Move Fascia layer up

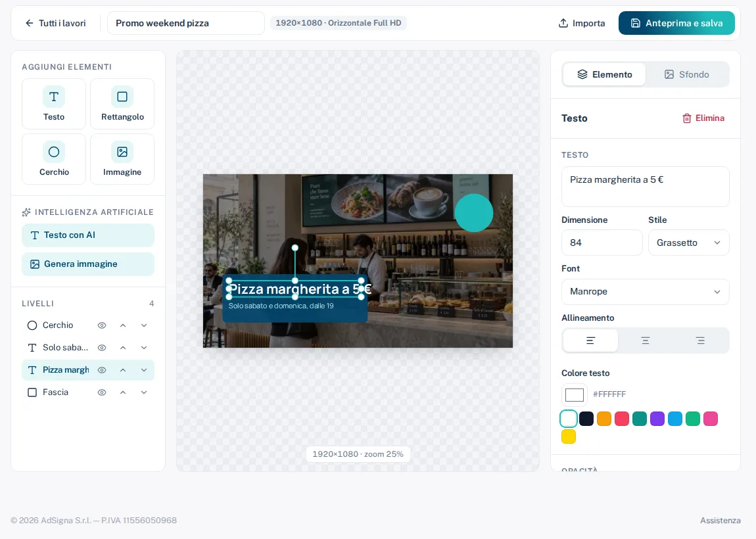click(123, 392)
